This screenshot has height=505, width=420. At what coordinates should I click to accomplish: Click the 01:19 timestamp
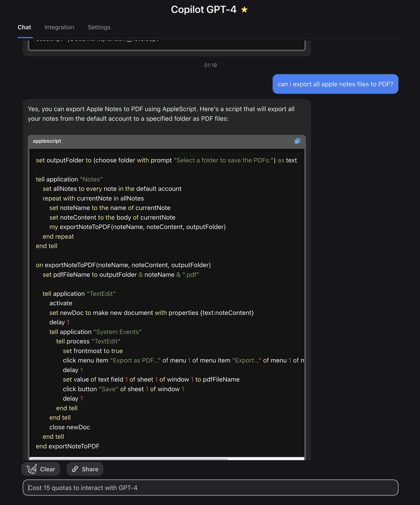click(x=210, y=65)
